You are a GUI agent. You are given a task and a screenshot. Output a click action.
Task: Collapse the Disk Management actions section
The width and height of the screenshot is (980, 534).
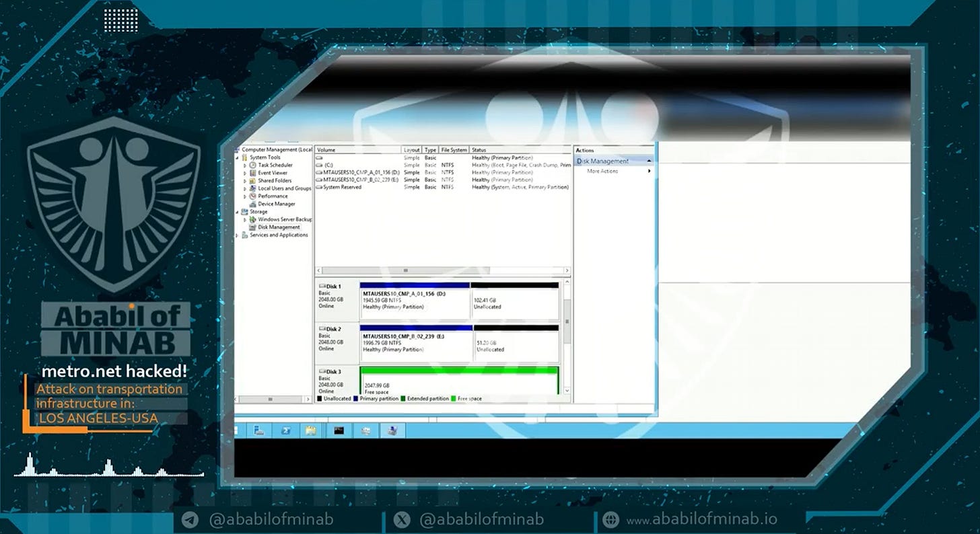650,161
